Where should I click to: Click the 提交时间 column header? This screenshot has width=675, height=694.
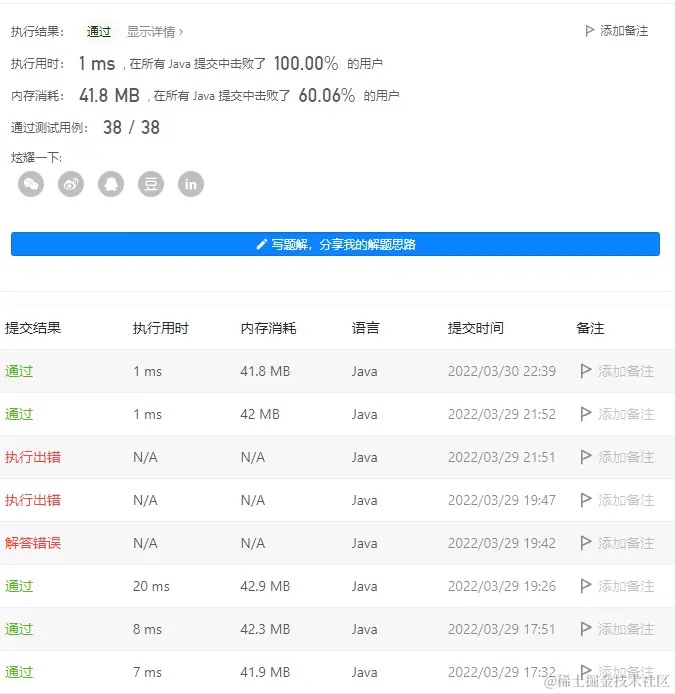click(x=476, y=328)
